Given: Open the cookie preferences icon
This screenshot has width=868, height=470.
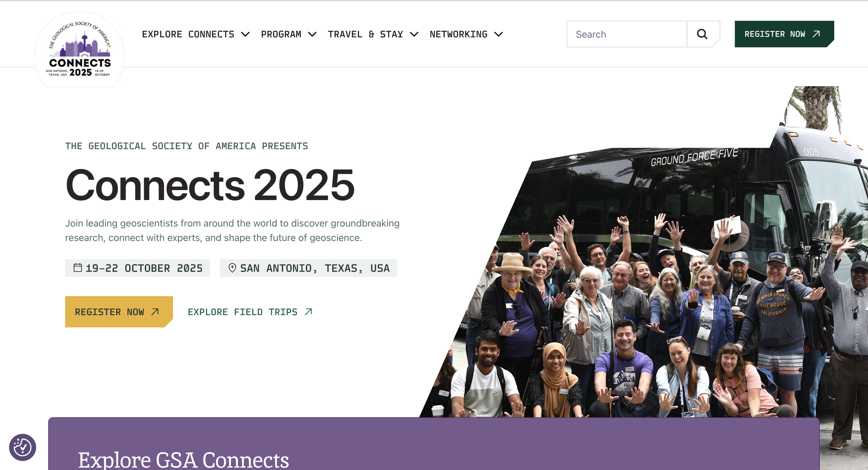Looking at the screenshot, I should click(22, 447).
